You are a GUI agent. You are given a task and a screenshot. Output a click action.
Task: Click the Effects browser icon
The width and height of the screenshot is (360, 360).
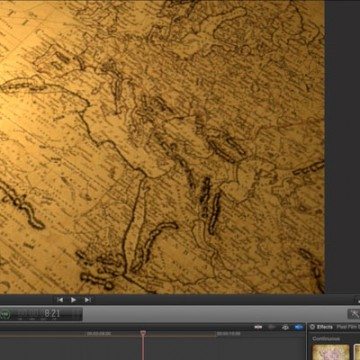coord(312,327)
